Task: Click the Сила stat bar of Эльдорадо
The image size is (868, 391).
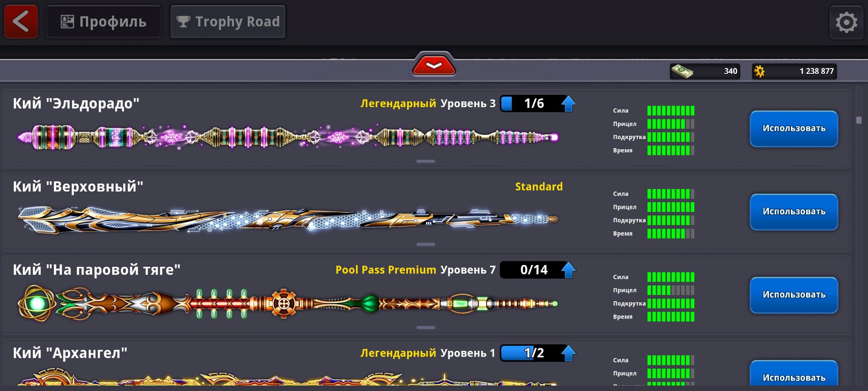Action: [x=671, y=110]
